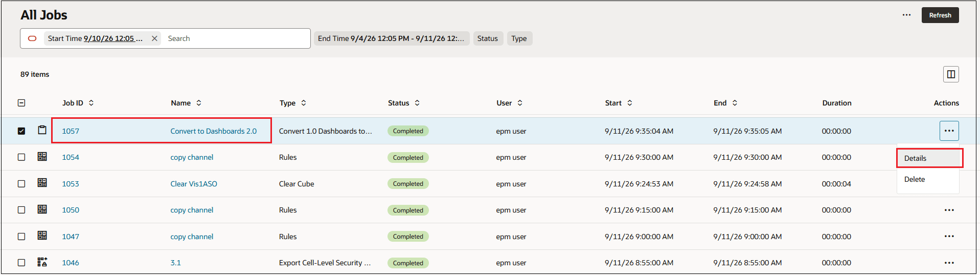Open actions ellipsis for job 1050
Screen dimensions: 980x275
pyautogui.click(x=949, y=210)
